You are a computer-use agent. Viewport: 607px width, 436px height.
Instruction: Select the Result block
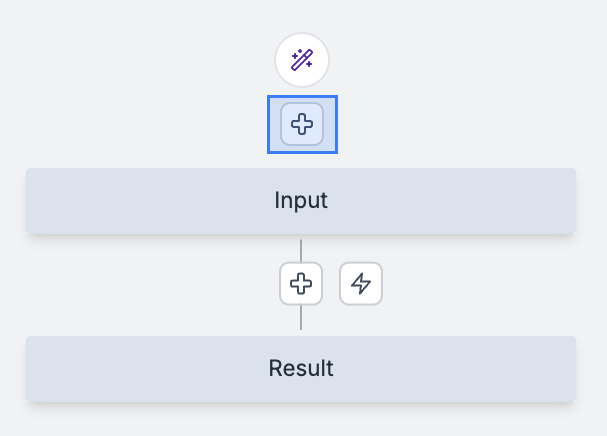pyautogui.click(x=150, y=368)
